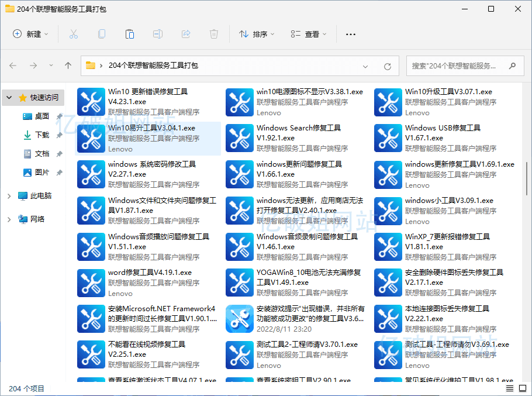Click the Paste icon in the toolbar
This screenshot has width=532, height=396.
pyautogui.click(x=129, y=34)
